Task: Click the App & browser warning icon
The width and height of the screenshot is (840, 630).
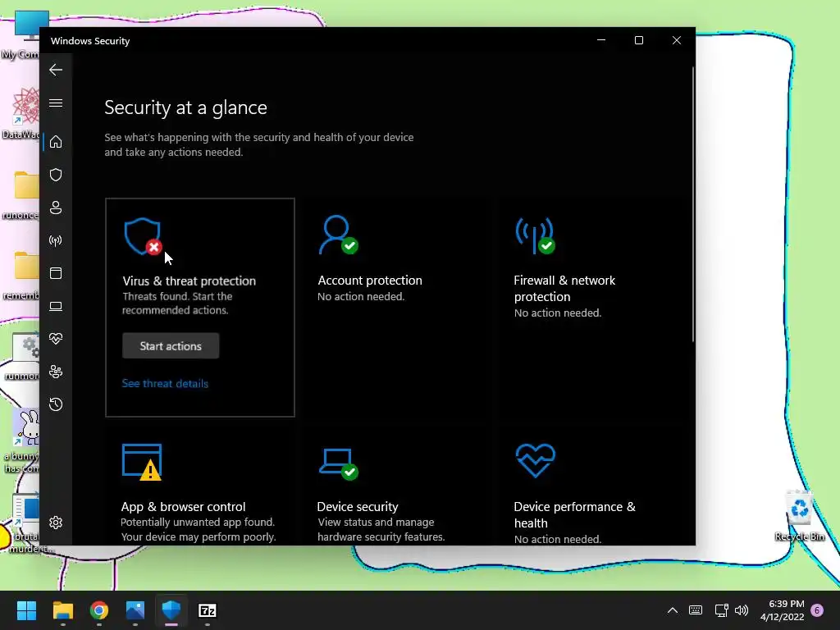Action: [142, 462]
